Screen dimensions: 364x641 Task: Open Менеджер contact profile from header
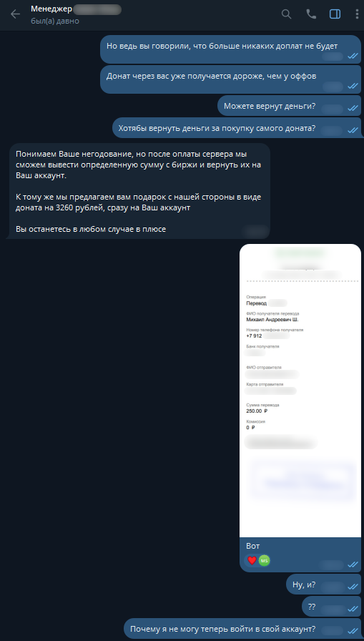click(51, 9)
